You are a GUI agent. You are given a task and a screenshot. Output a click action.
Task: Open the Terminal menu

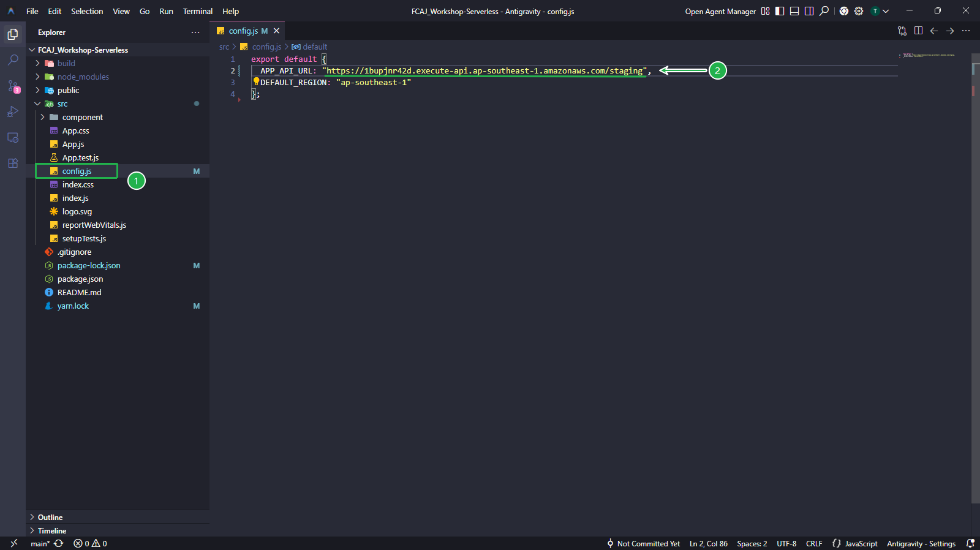pyautogui.click(x=198, y=11)
